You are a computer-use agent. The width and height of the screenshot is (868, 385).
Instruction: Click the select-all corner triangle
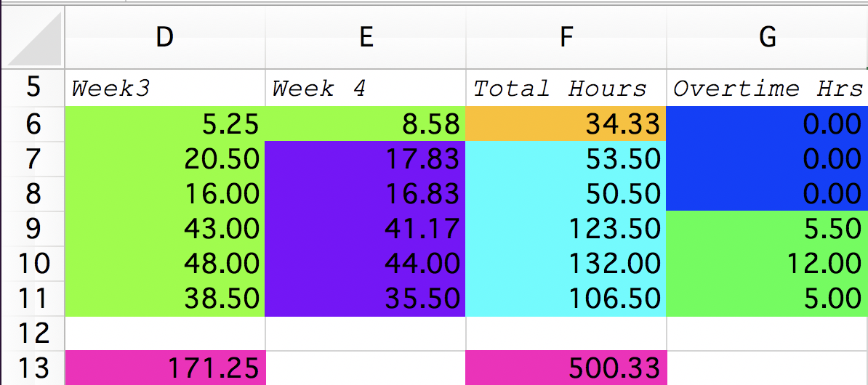[33, 38]
